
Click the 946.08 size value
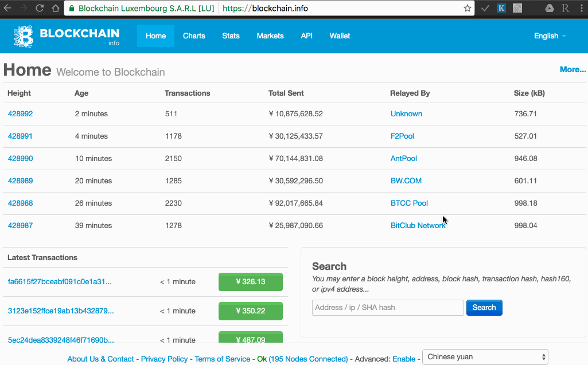point(525,159)
